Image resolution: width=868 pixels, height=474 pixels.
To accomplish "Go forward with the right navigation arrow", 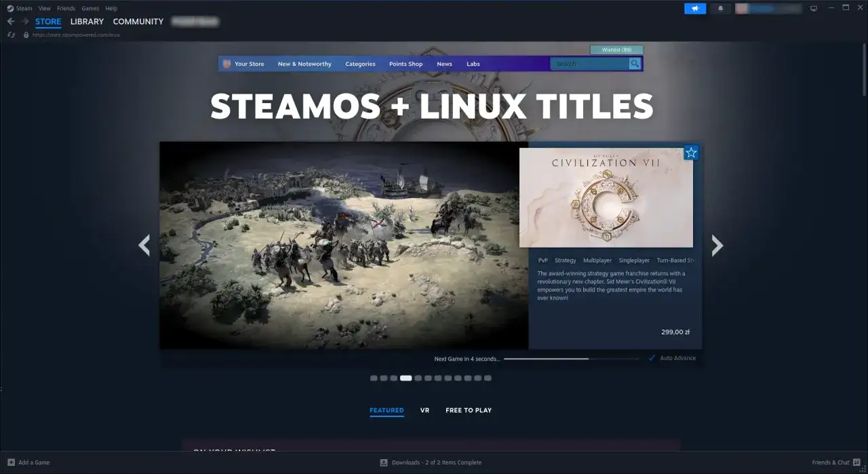I will [25, 22].
